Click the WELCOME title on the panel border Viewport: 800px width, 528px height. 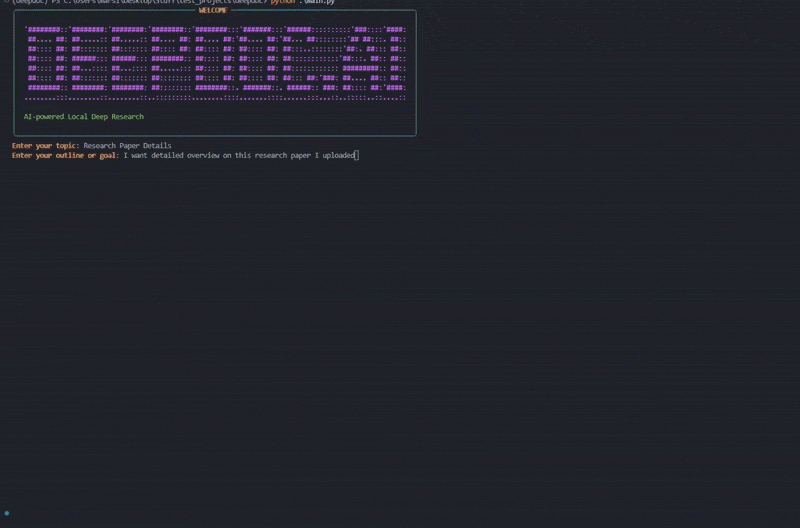click(x=213, y=10)
